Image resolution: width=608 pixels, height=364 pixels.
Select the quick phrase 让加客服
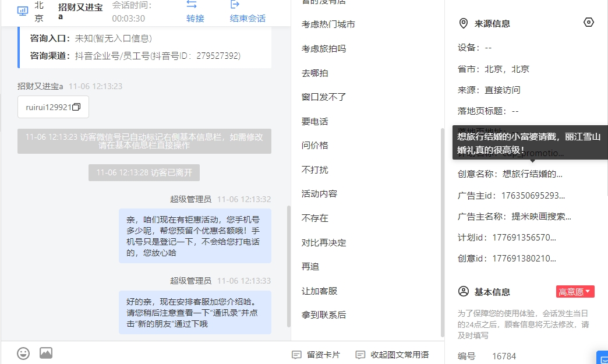[x=320, y=291]
